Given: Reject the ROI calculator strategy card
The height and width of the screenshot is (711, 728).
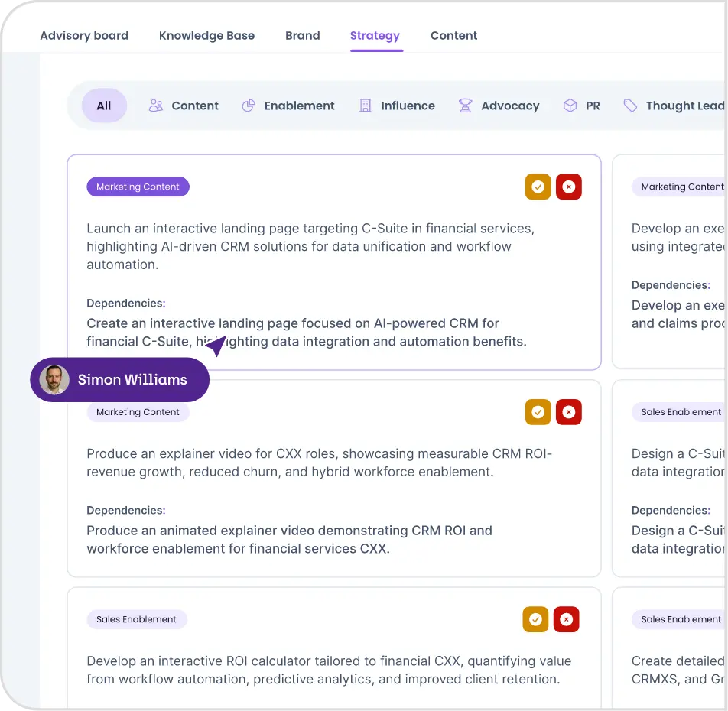Looking at the screenshot, I should (566, 619).
